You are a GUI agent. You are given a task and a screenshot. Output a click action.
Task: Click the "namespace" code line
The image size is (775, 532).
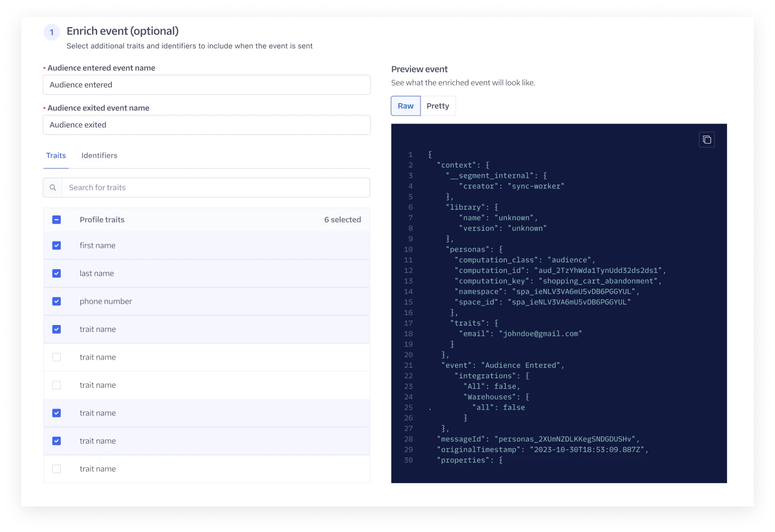(x=547, y=292)
